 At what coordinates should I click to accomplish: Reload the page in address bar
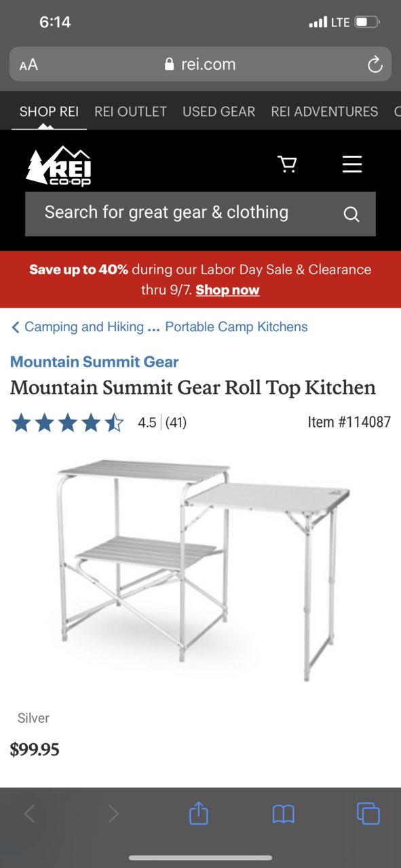pyautogui.click(x=375, y=64)
